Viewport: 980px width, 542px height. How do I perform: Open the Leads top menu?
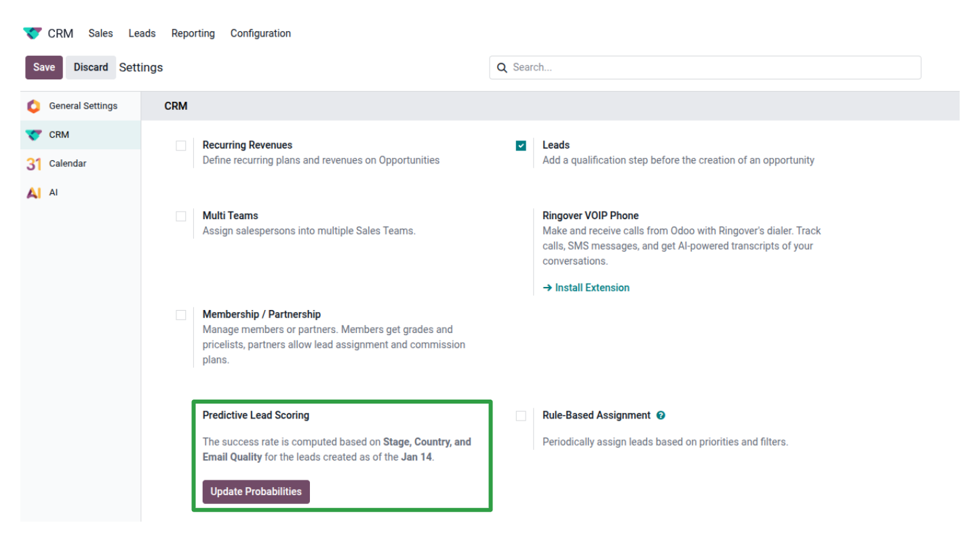tap(142, 33)
